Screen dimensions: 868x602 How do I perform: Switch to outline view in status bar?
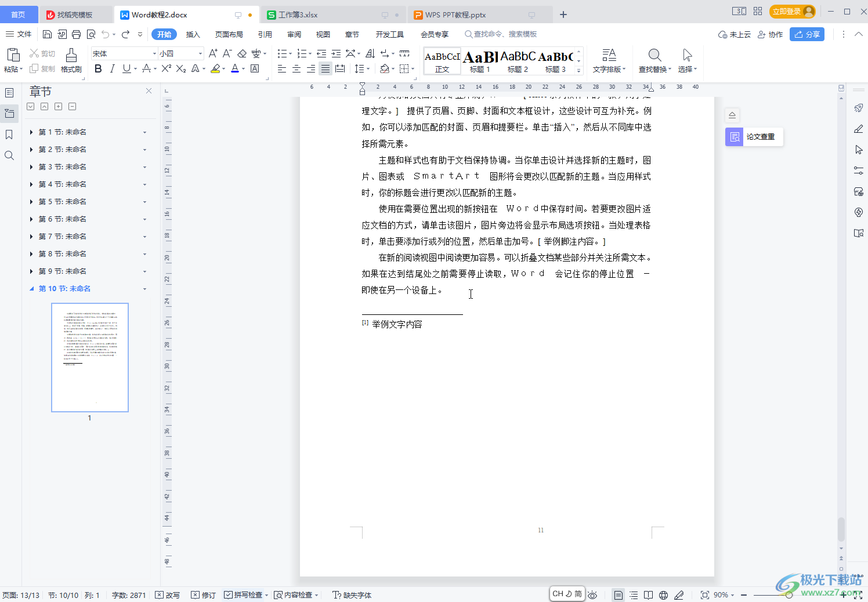click(634, 595)
